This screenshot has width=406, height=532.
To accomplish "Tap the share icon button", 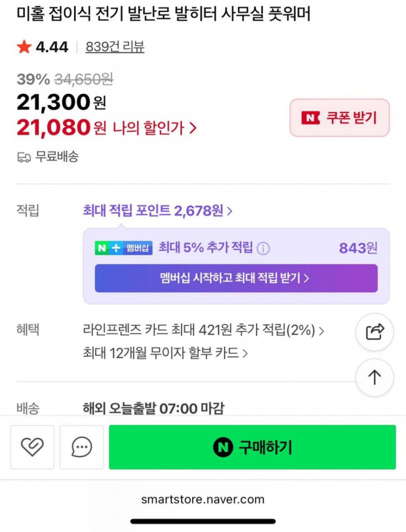I will [374, 332].
